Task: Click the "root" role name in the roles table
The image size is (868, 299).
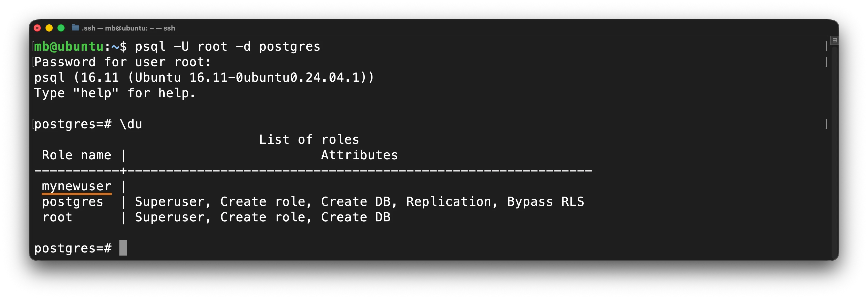Action: [57, 217]
